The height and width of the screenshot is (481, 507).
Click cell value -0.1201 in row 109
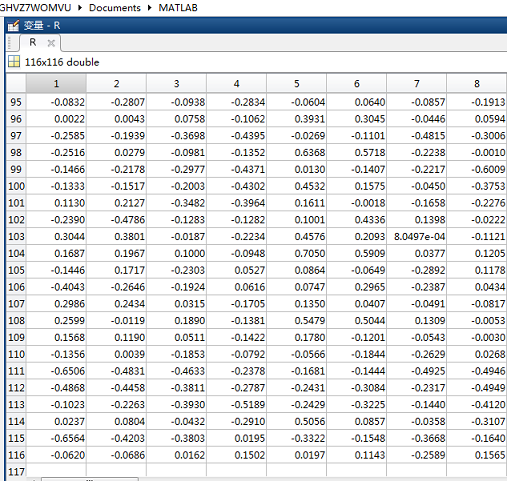356,337
